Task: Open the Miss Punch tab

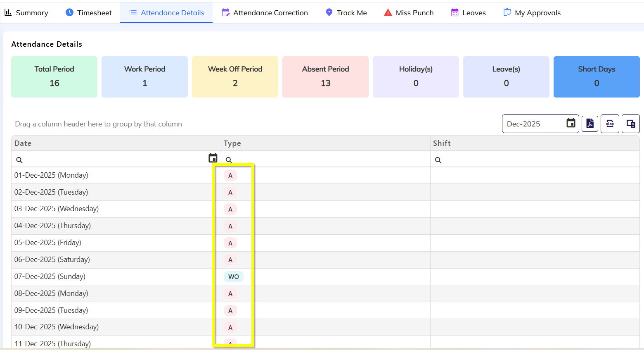Action: pos(409,13)
